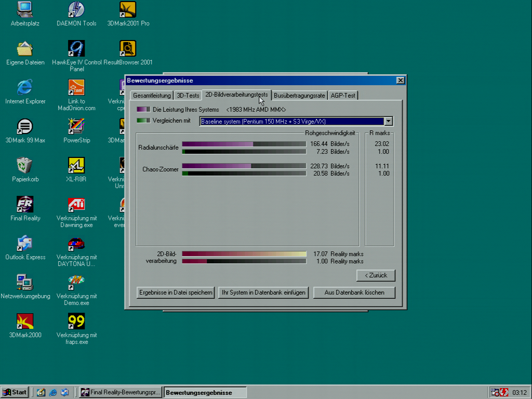The image size is (532, 399).
Task: Open the Papierkorb recycle bin
Action: [25, 166]
